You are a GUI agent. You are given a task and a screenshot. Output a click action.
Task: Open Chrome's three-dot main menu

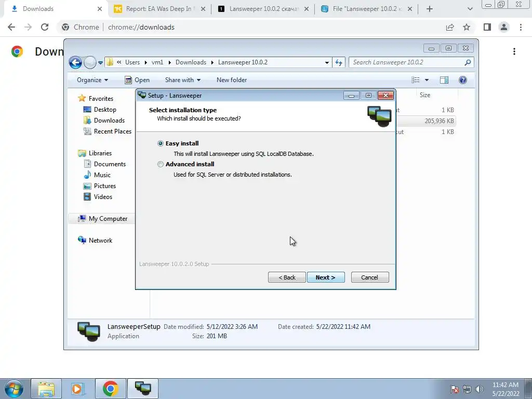pos(521,27)
